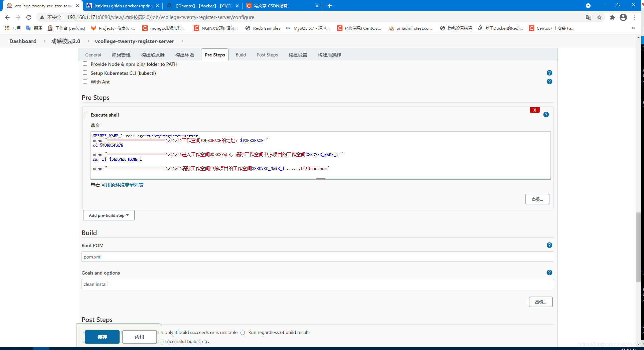Open help icon for Goals and options
The height and width of the screenshot is (350, 644).
(x=549, y=273)
